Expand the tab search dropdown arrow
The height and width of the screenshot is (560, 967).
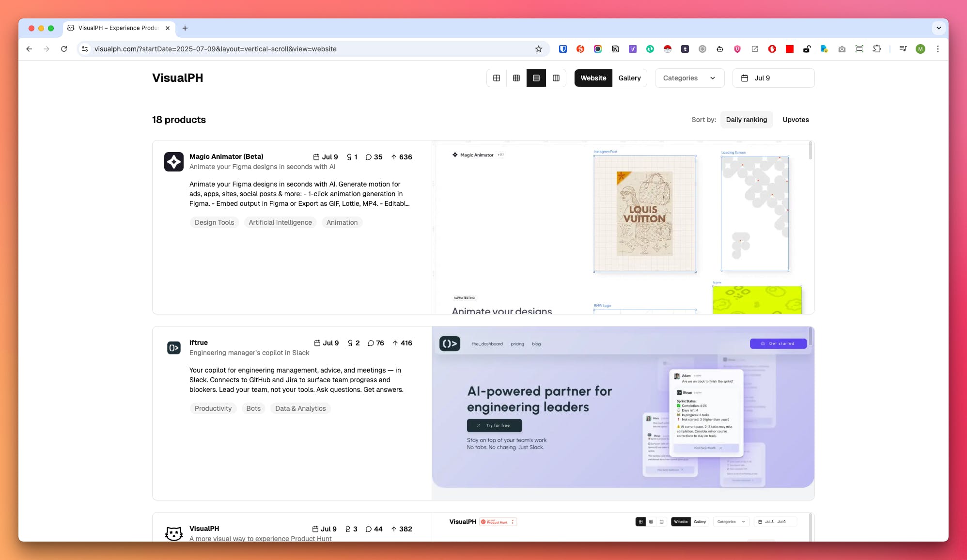coord(939,28)
